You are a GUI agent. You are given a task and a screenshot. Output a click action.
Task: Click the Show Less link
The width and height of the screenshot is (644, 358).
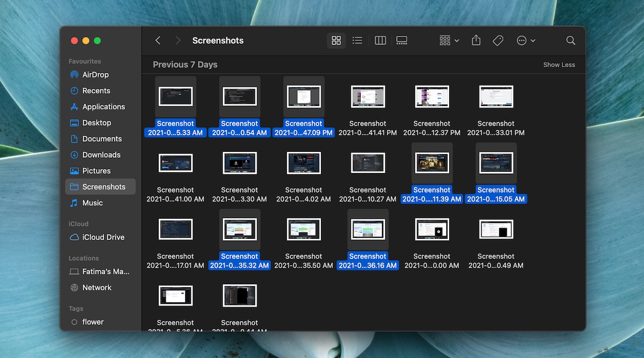coord(559,64)
